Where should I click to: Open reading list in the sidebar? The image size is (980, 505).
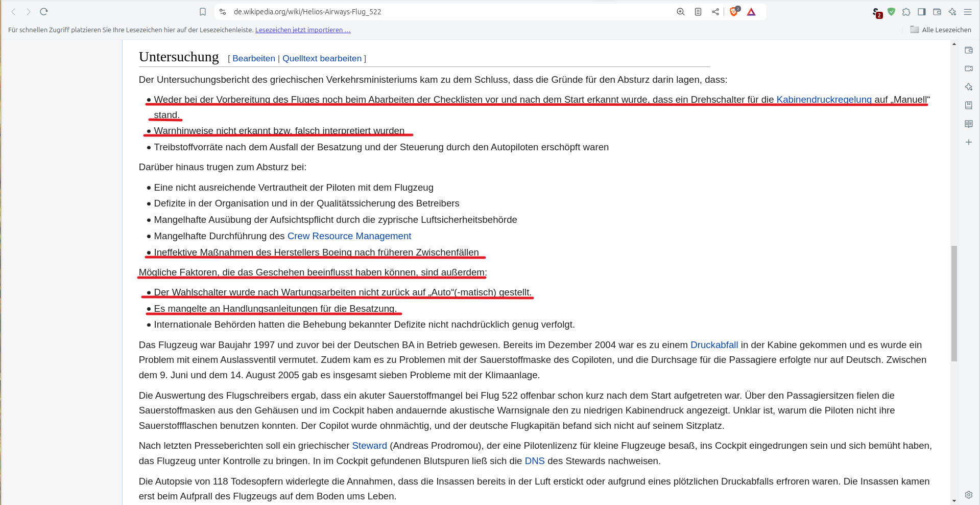click(969, 124)
